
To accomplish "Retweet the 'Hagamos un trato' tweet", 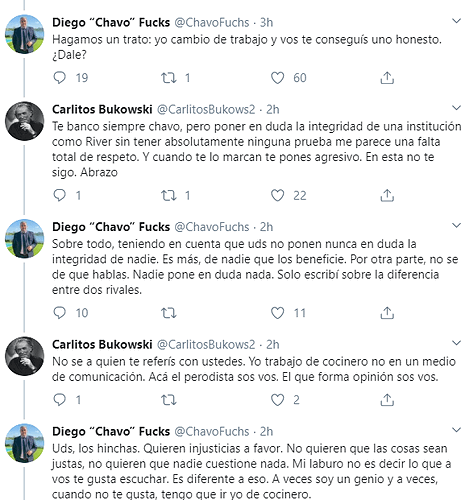I will coord(169,78).
